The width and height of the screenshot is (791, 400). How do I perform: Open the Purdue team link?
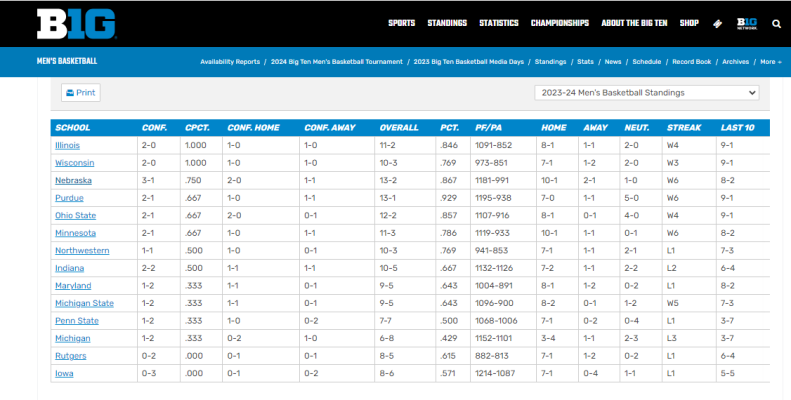(70, 198)
